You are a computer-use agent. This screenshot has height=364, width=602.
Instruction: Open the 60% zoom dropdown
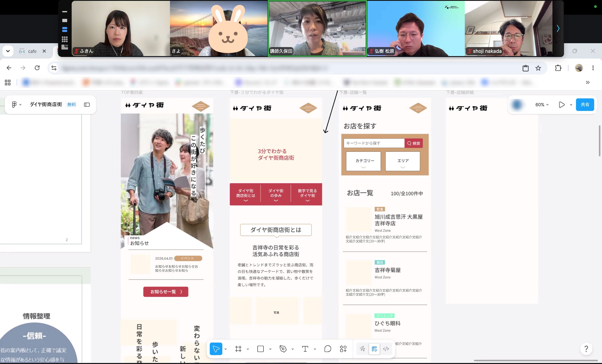coord(542,105)
